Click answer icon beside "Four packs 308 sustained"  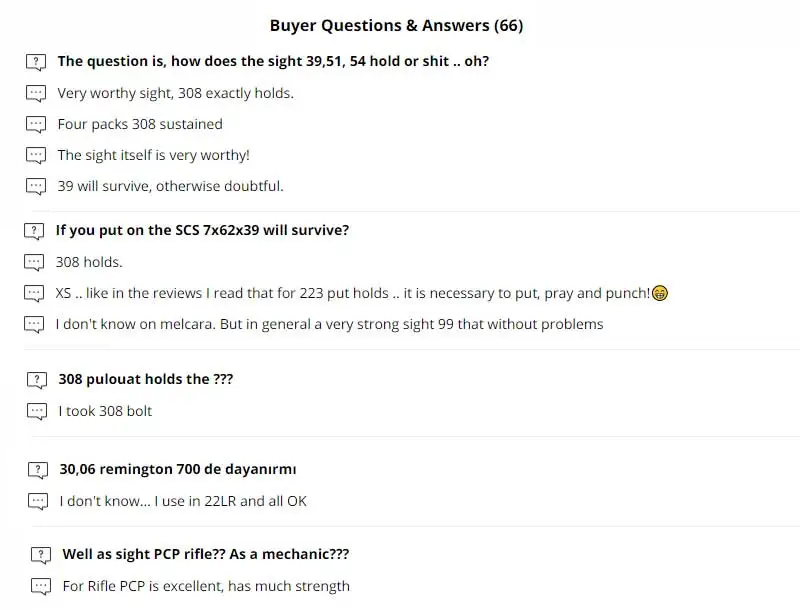36,125
